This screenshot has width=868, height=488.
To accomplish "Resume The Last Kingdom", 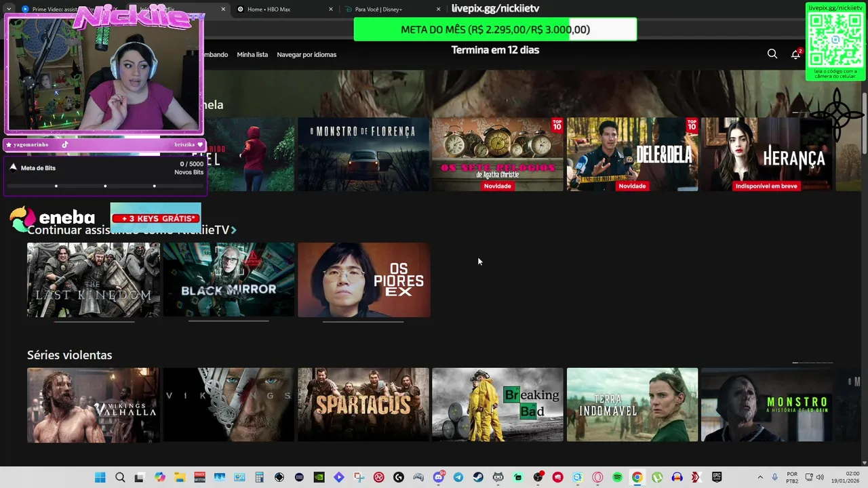I will (94, 280).
